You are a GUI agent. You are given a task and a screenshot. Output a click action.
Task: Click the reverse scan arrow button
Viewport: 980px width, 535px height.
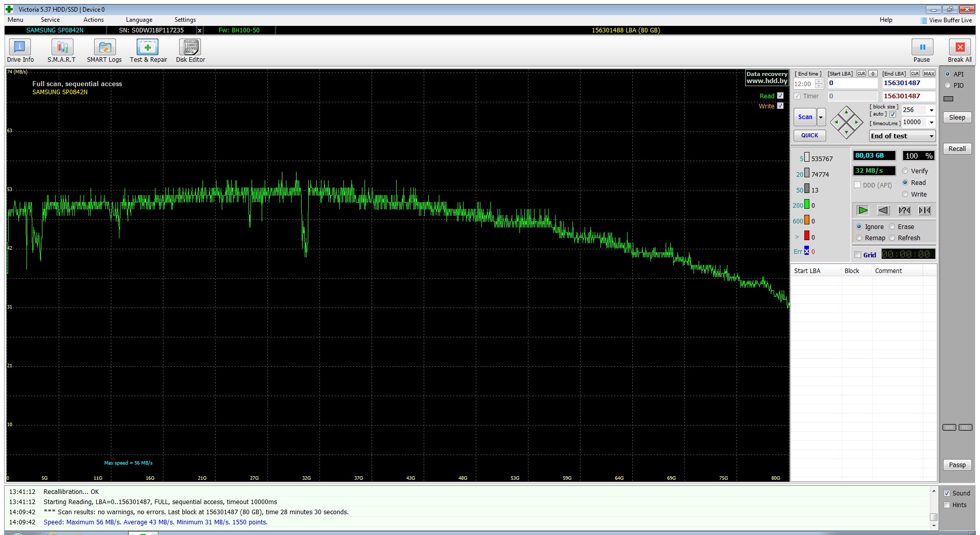coord(883,210)
